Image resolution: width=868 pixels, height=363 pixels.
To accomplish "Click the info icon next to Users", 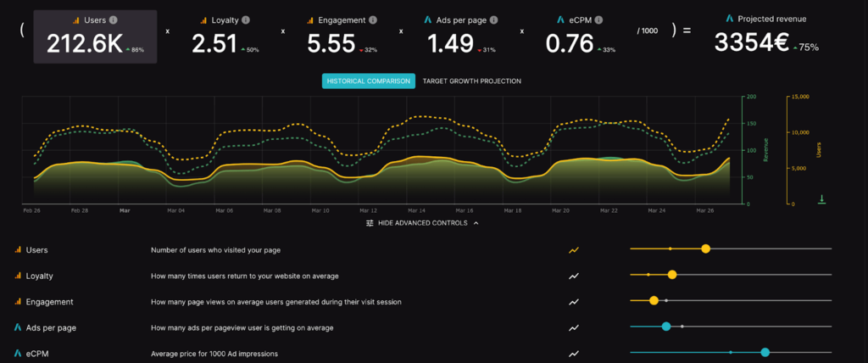I will (114, 20).
